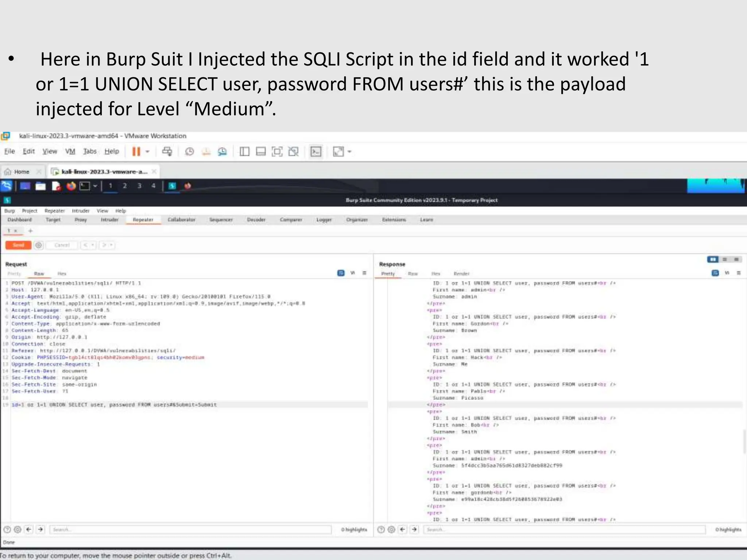The image size is (747, 560).
Task: Open Request search help icon
Action: click(7, 529)
